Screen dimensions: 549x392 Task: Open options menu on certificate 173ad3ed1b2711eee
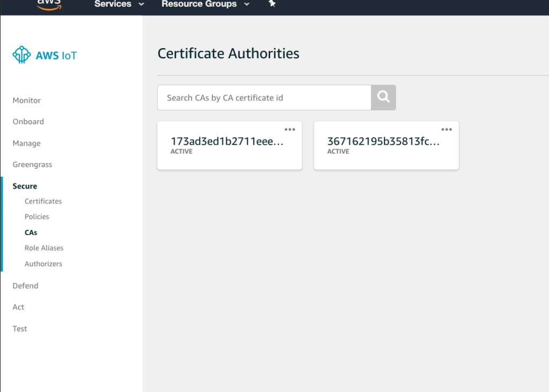pos(290,129)
